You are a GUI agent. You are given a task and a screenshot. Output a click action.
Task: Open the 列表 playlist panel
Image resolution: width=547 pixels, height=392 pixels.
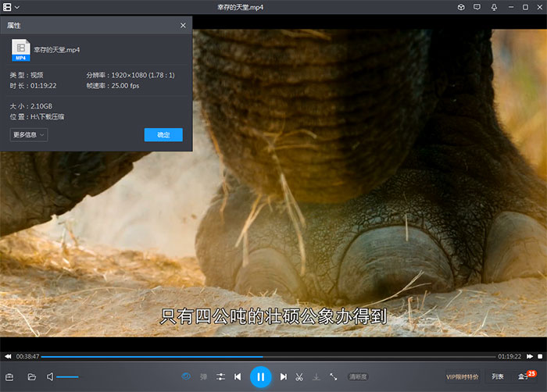point(498,377)
